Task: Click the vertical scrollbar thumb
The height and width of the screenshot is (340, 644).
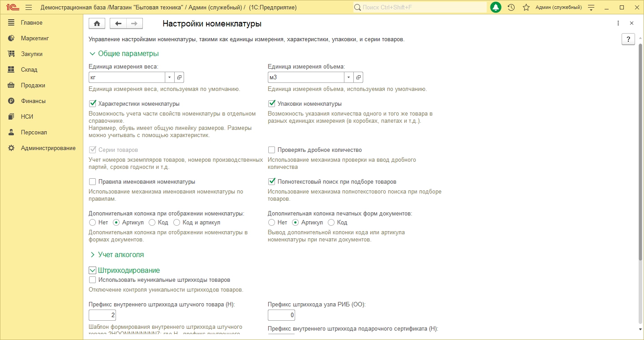Action: tap(640, 151)
